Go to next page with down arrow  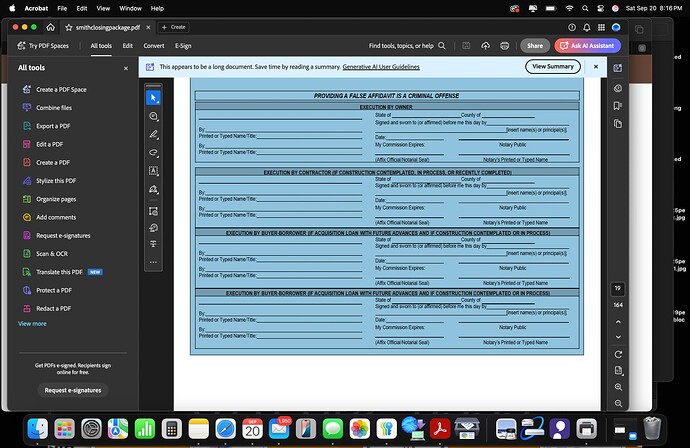[618, 337]
